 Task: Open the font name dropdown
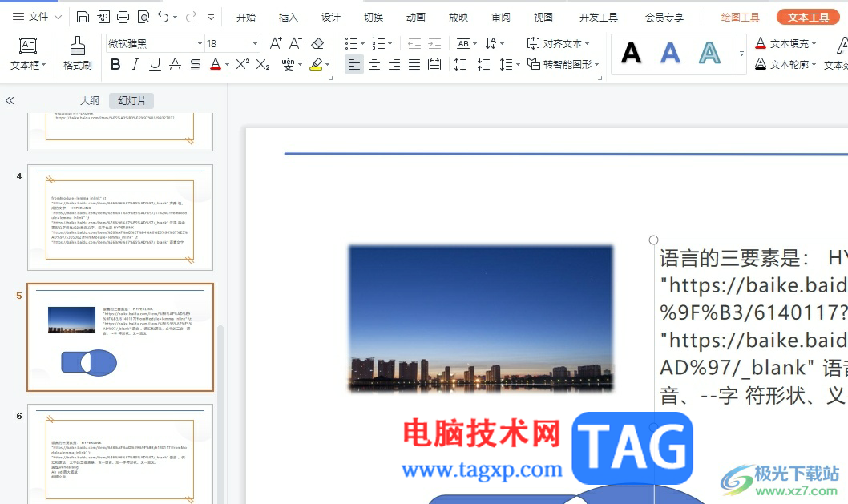200,43
